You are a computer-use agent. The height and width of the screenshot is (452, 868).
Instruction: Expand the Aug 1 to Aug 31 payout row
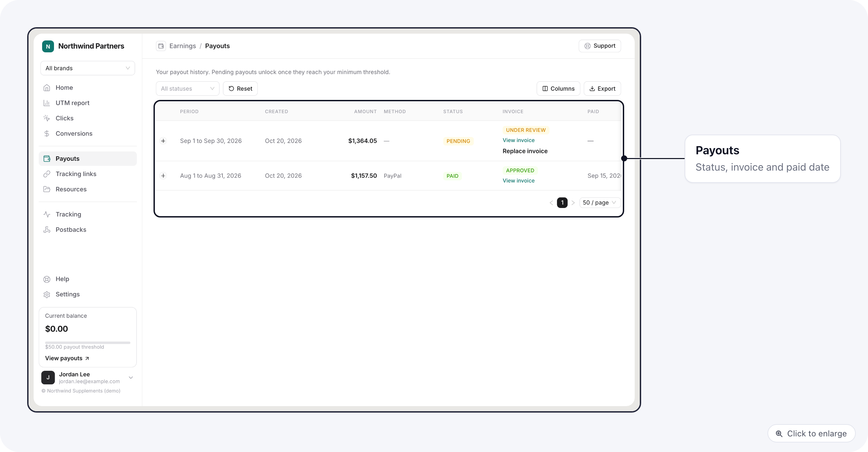click(x=163, y=176)
